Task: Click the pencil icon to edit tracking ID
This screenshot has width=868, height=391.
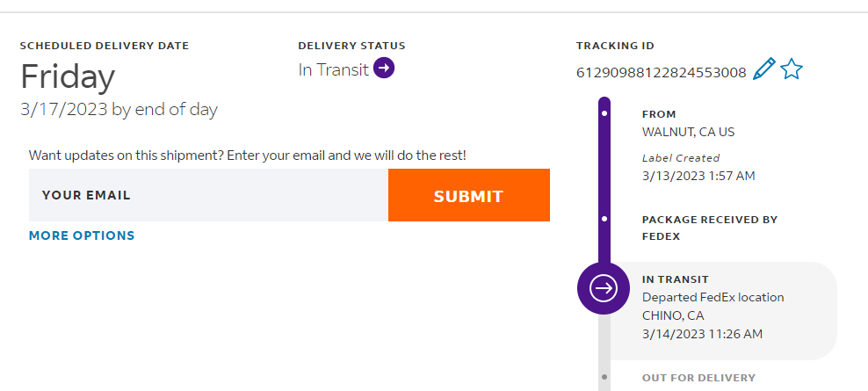Action: tap(764, 69)
